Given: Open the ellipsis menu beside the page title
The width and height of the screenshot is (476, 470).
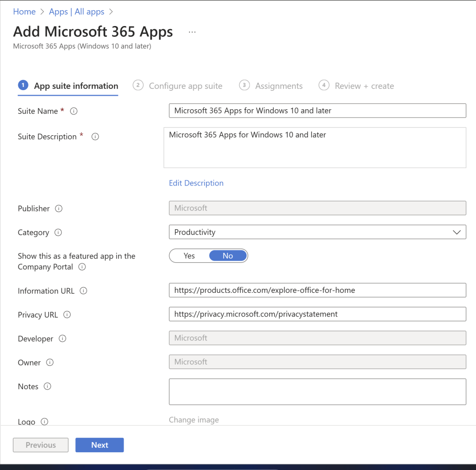Looking at the screenshot, I should click(192, 32).
